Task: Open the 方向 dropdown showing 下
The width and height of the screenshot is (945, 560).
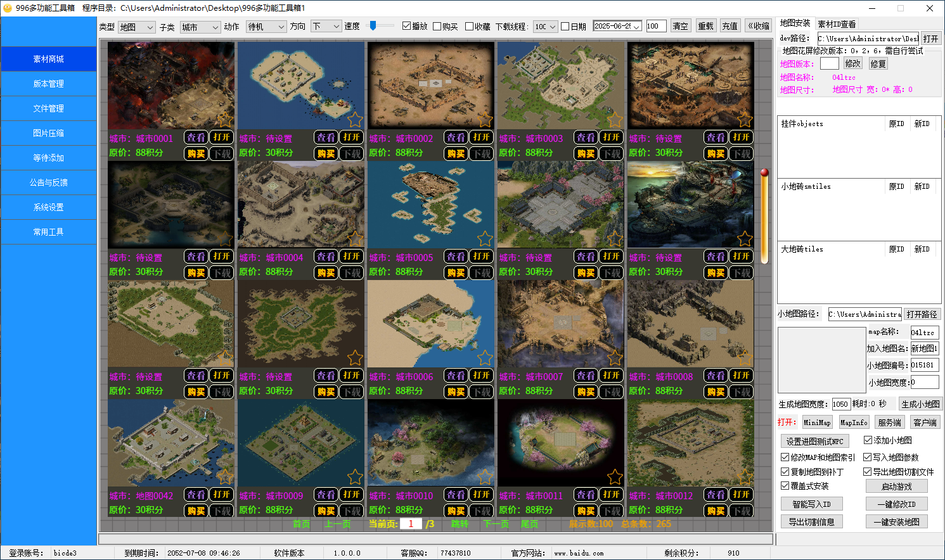Action: tap(326, 27)
